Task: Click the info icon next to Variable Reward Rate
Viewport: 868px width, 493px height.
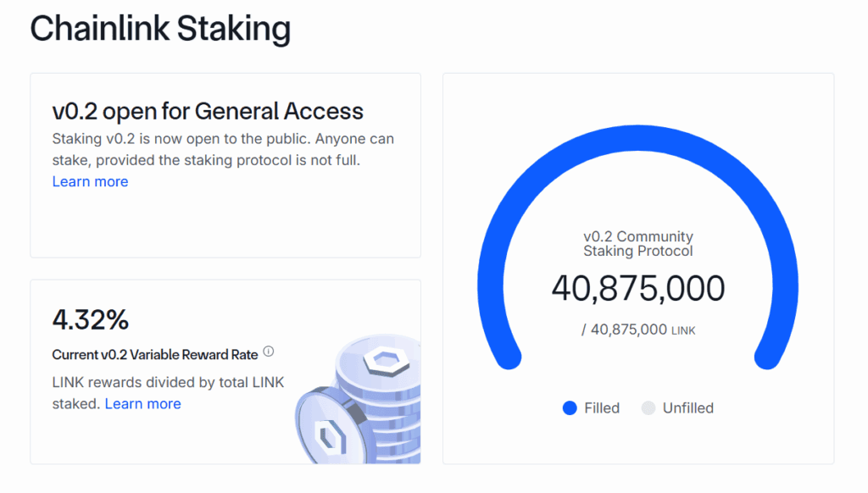Action: [269, 351]
